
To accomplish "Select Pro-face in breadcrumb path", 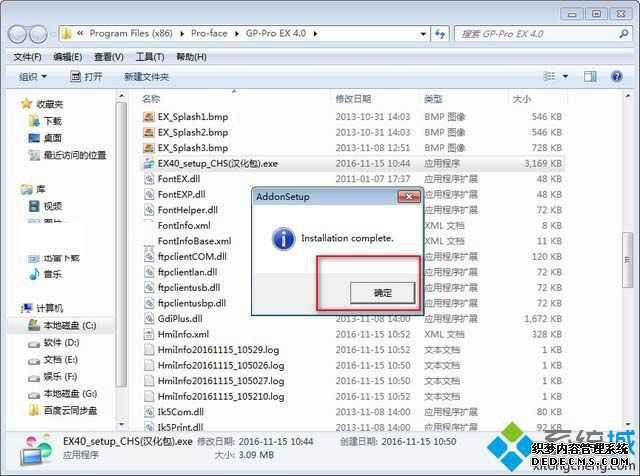I will [209, 33].
